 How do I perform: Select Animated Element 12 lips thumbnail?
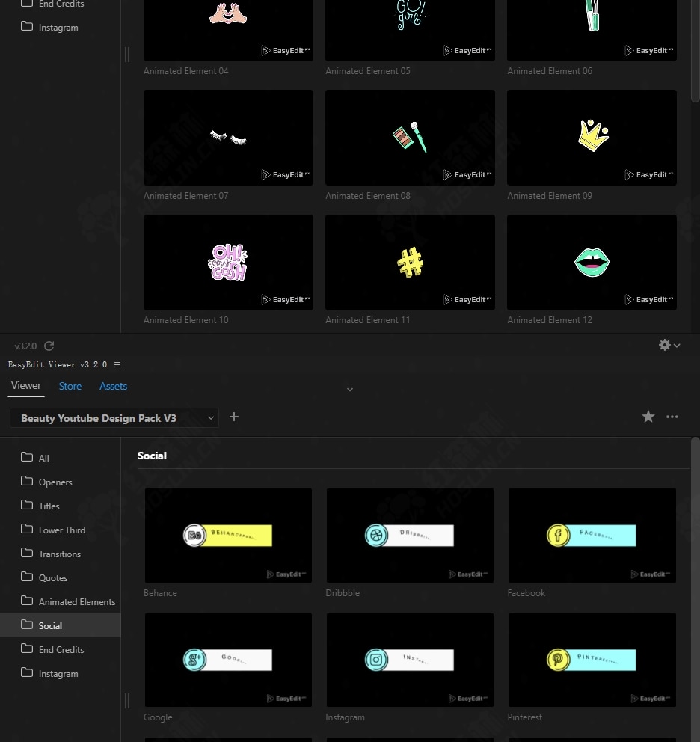[x=592, y=263]
